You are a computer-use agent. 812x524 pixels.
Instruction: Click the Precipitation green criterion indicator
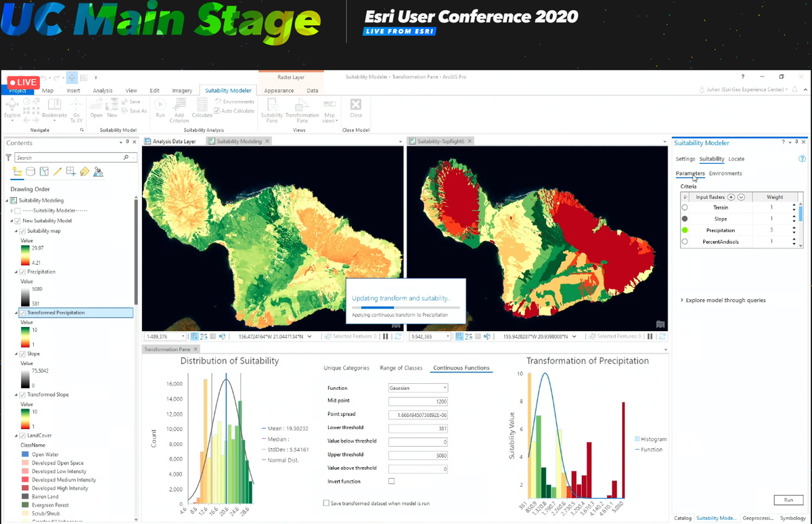pos(685,230)
